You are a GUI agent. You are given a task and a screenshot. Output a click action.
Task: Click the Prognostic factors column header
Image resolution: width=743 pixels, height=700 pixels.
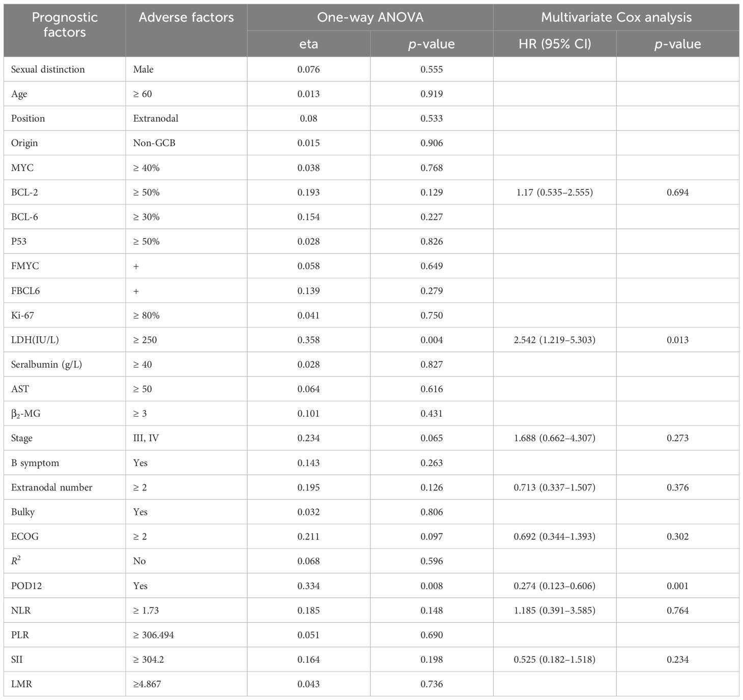(64, 25)
